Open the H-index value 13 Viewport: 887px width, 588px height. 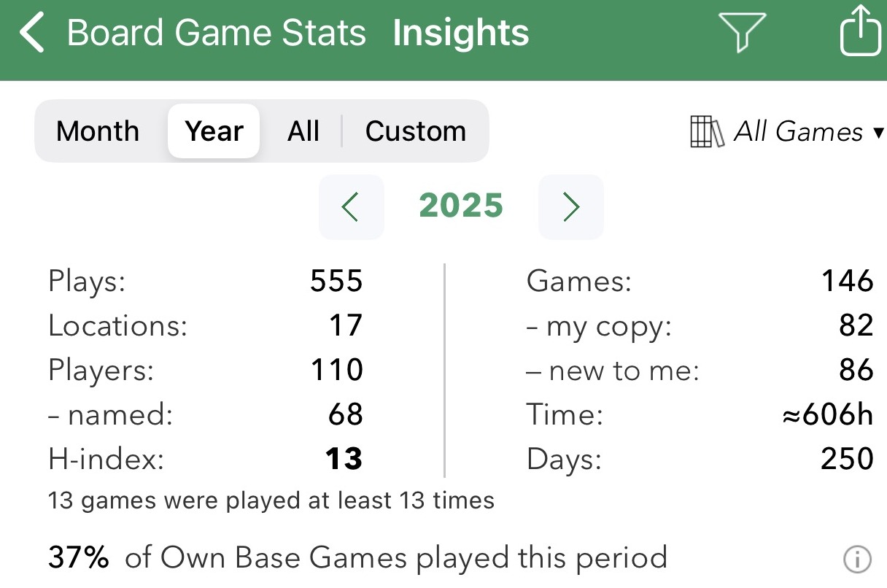click(x=343, y=459)
